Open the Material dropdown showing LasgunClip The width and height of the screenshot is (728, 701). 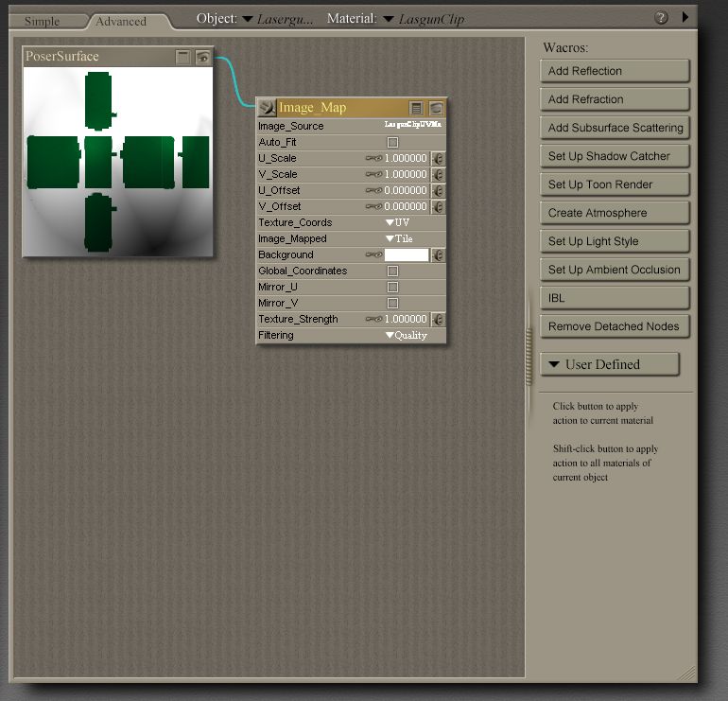[424, 19]
